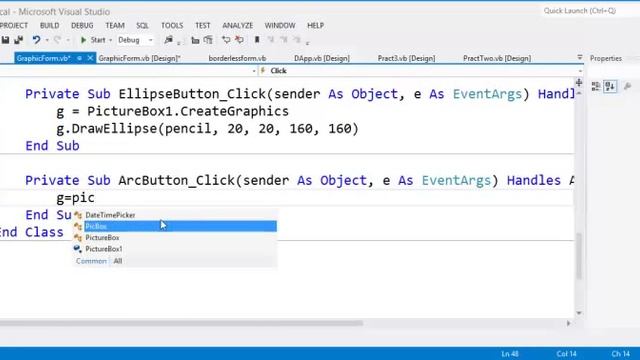Open the undo history dropdown arrow
The image size is (640, 360).
47,40
